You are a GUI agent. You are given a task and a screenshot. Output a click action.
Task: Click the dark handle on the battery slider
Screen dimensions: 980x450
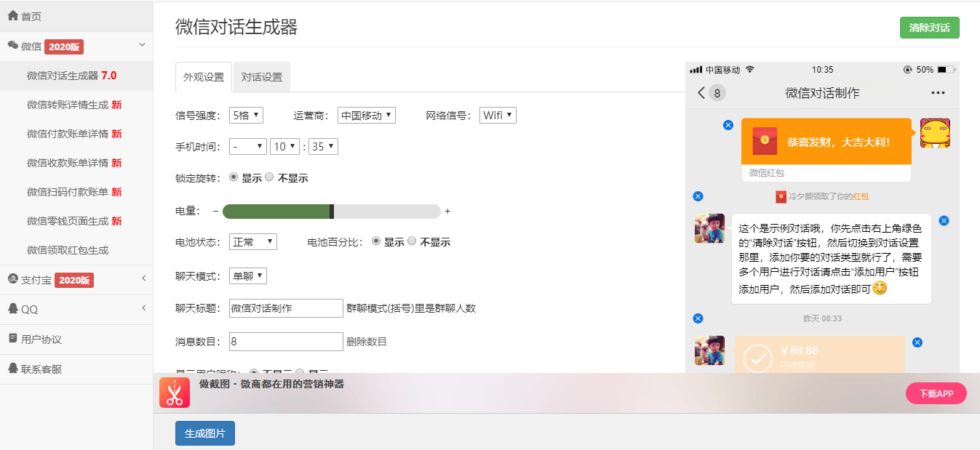point(332,212)
